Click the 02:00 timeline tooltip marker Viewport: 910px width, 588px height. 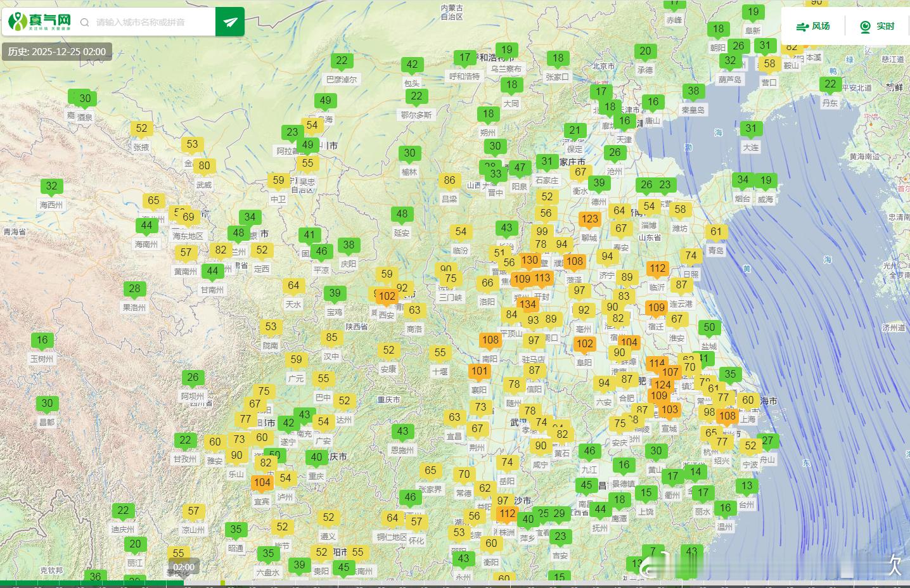coord(184,567)
